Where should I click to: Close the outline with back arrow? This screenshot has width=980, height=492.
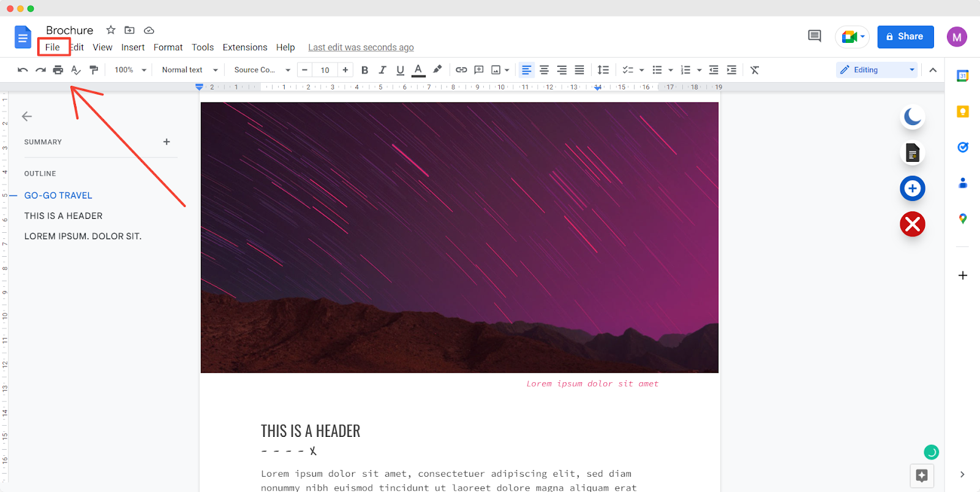[27, 116]
